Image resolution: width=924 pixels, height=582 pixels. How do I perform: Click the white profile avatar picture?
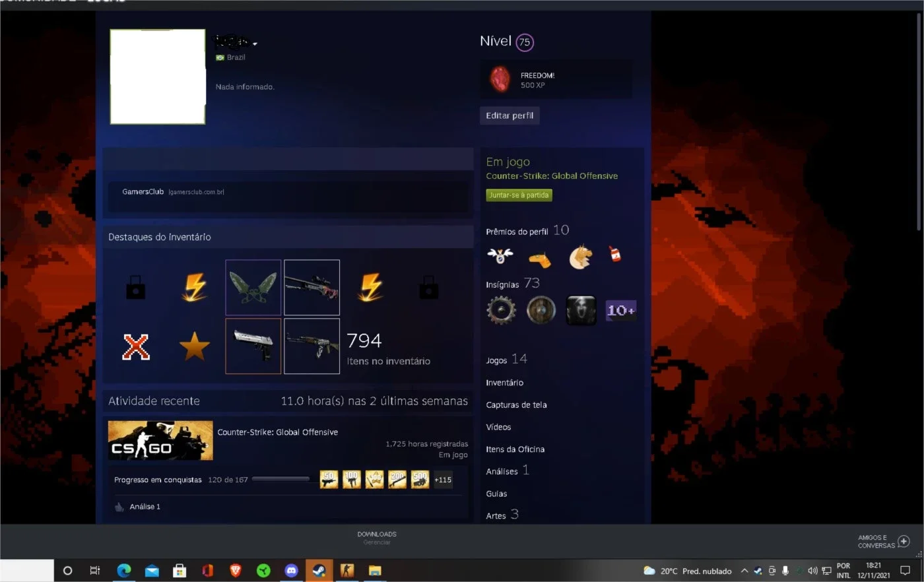tap(158, 77)
